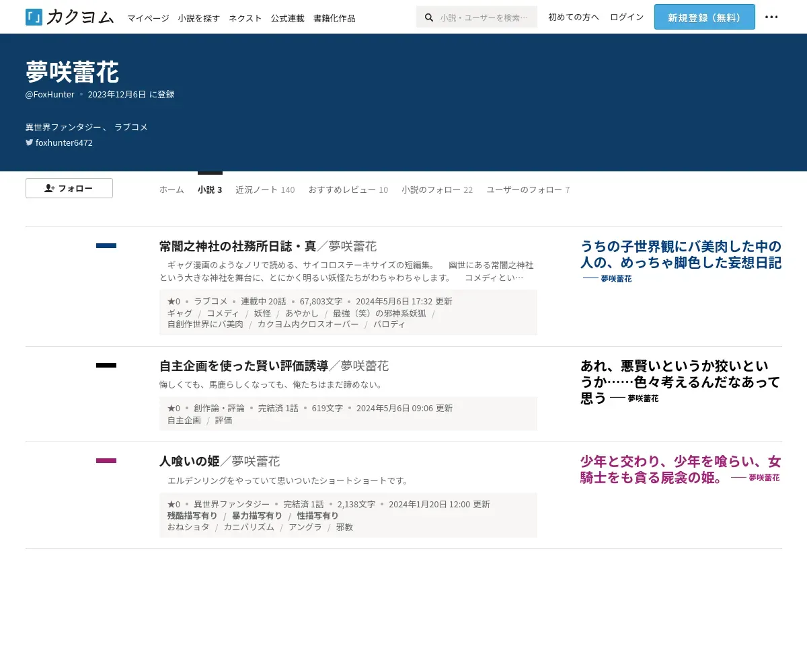Open novel 常闇之神社の社務所日誌・真
The image size is (807, 672).
237,246
